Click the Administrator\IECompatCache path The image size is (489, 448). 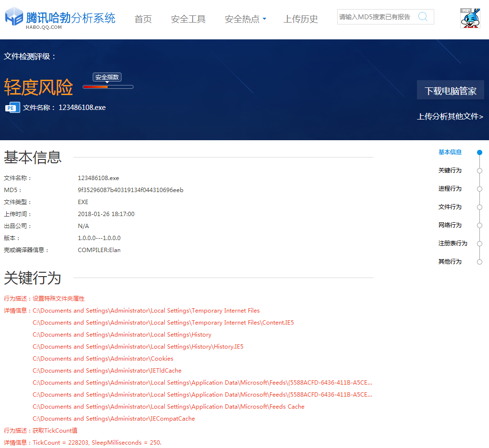(114, 418)
